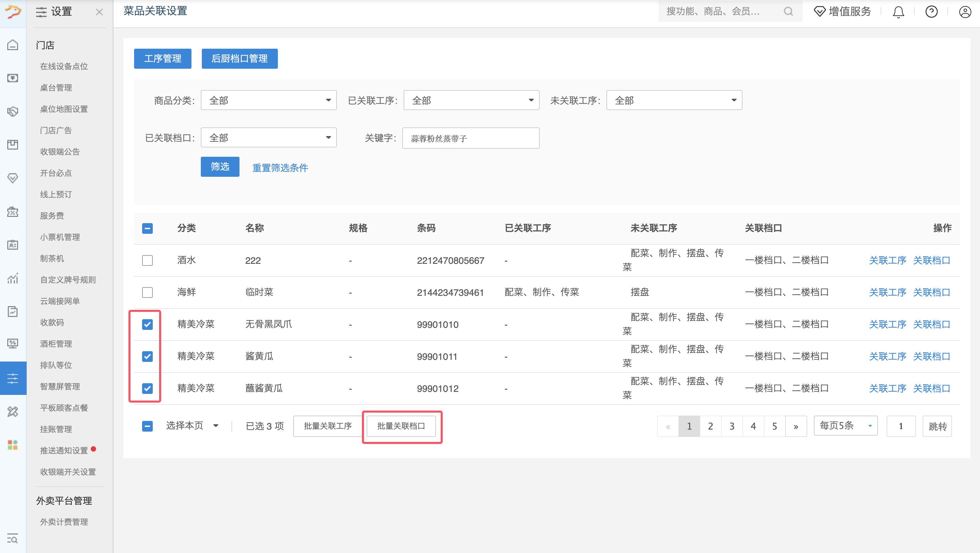Open the discount coupon icon in left rail
980x553 pixels.
pos(13,211)
